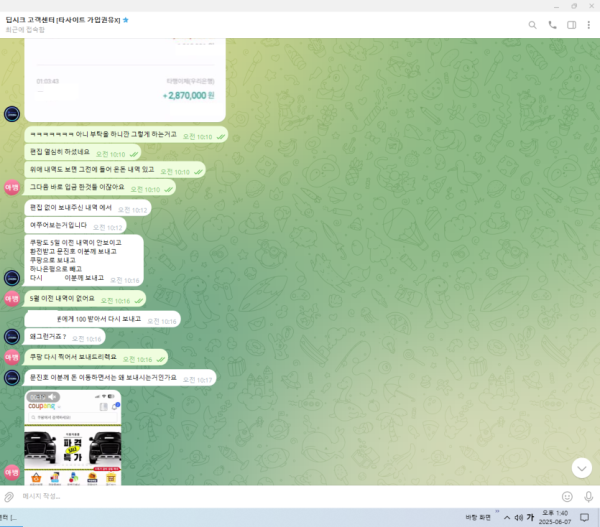This screenshot has height=527, width=600.
Task: Restore the window with the maximize button
Action: [574, 6]
